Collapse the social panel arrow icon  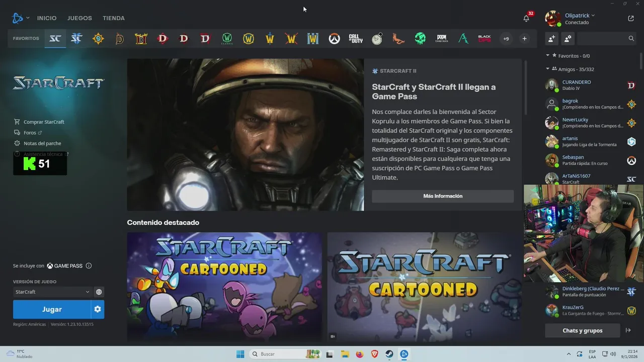628,330
